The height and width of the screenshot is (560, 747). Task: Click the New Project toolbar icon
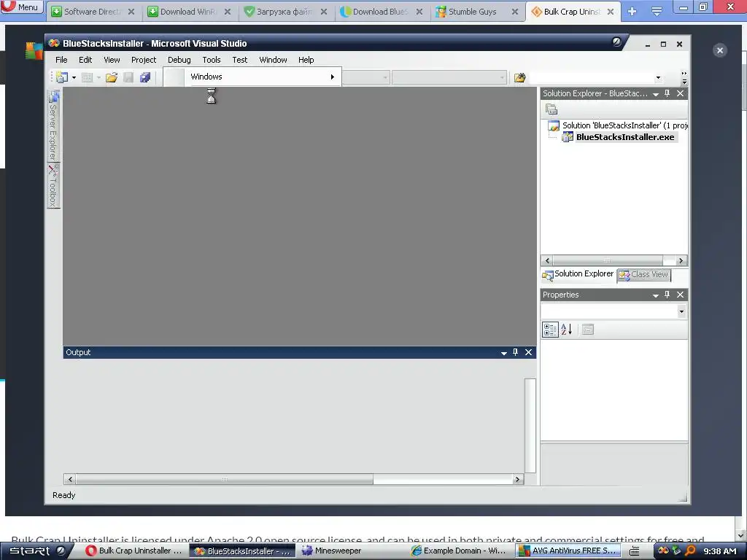(62, 77)
